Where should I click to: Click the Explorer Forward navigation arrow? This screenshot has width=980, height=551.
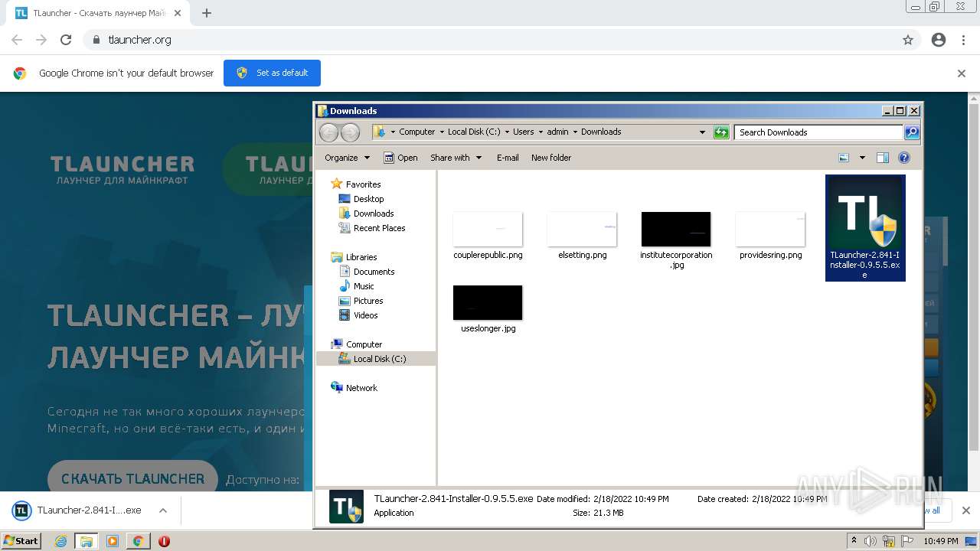350,132
